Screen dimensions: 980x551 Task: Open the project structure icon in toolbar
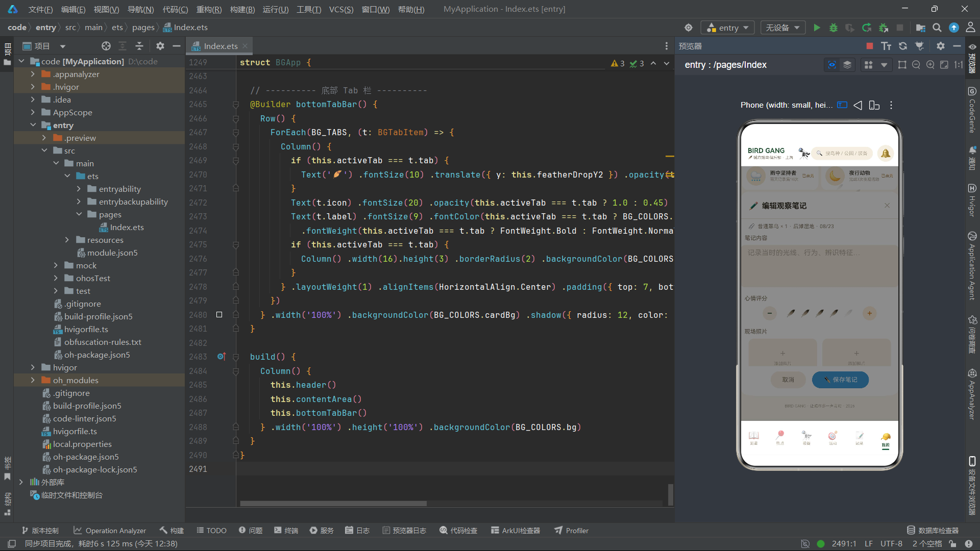920,28
